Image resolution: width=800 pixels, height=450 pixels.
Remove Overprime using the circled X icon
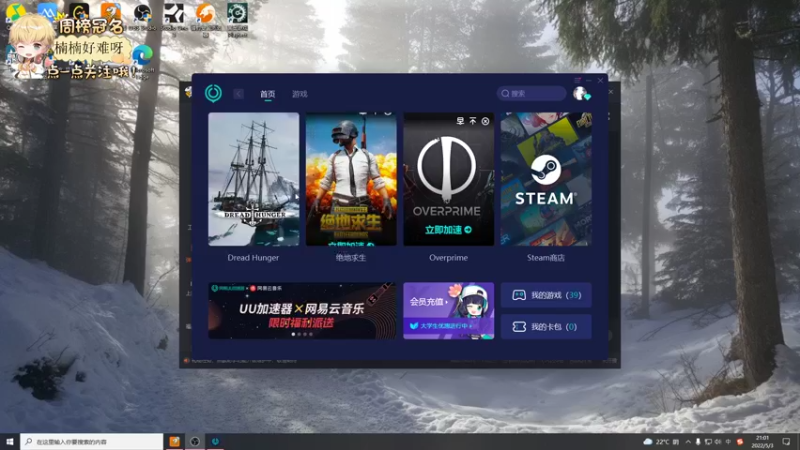[x=485, y=121]
